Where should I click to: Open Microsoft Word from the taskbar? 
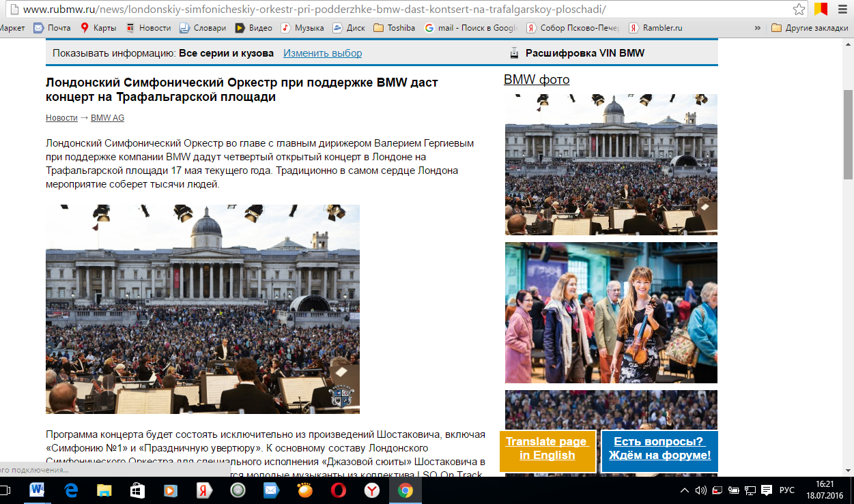click(x=38, y=490)
